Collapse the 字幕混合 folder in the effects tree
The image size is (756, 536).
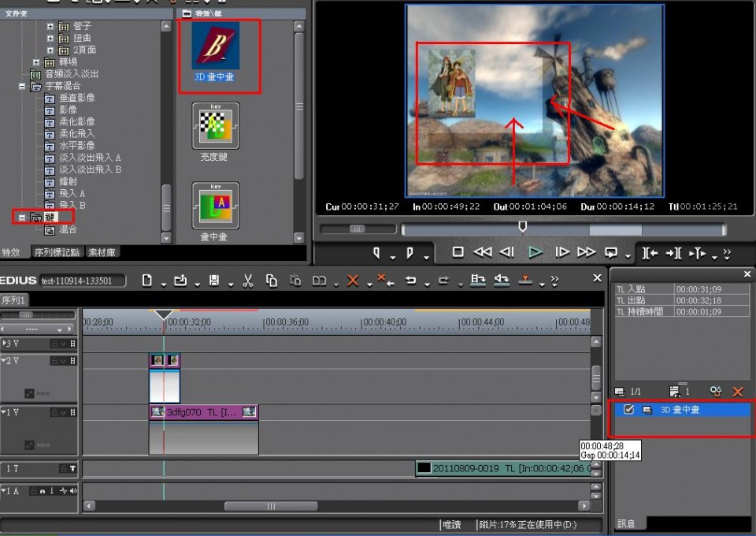(x=23, y=87)
